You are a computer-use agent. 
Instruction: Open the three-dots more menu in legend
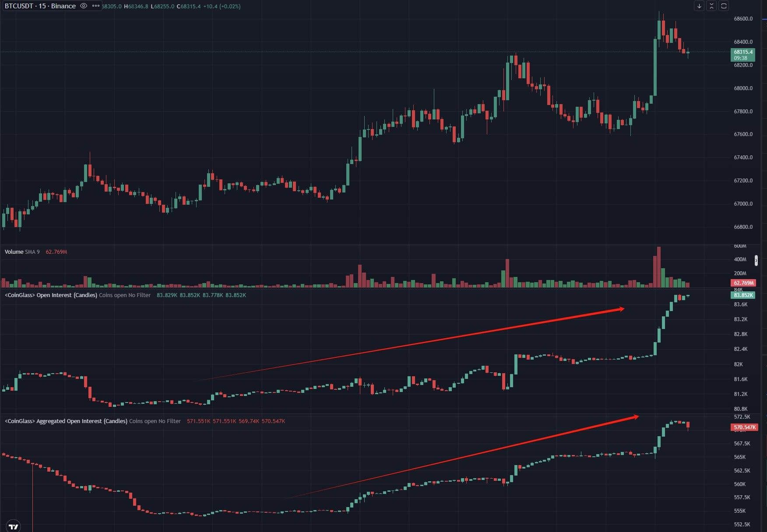pyautogui.click(x=96, y=6)
